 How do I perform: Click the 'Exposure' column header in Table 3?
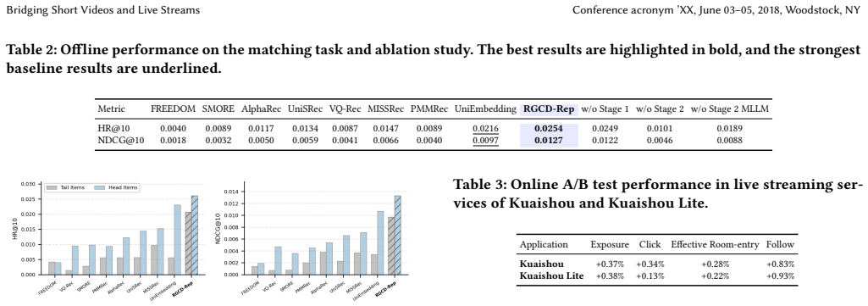(x=610, y=244)
